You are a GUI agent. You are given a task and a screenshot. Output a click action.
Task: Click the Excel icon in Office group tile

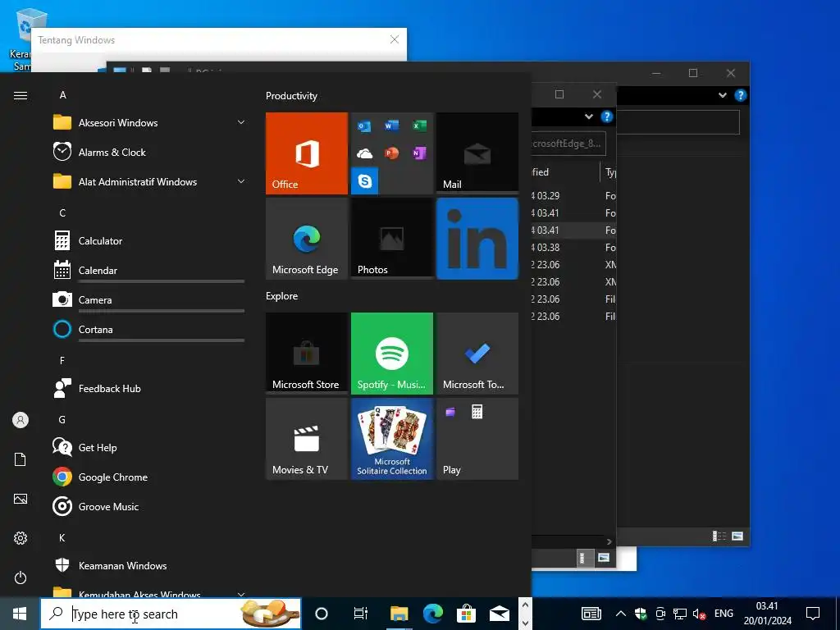point(419,126)
